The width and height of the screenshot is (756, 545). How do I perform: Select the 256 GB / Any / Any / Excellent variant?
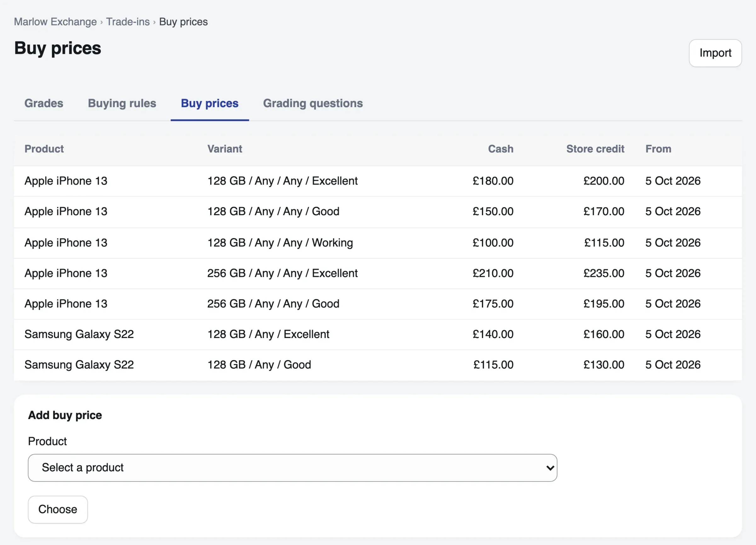(282, 273)
